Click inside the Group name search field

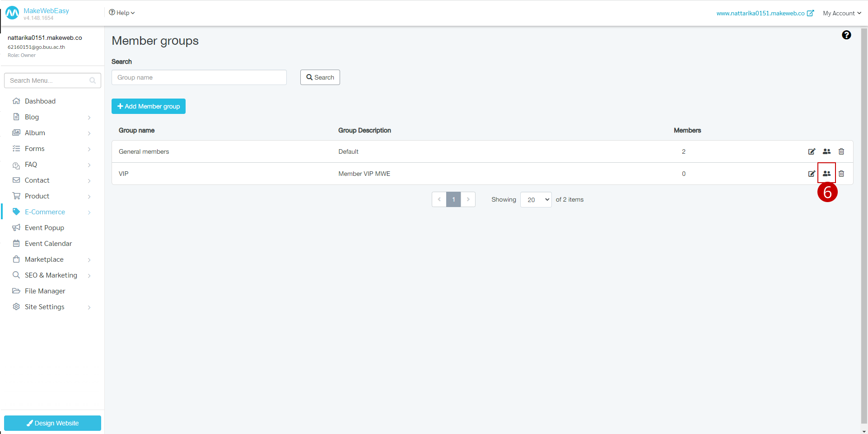[x=199, y=77]
